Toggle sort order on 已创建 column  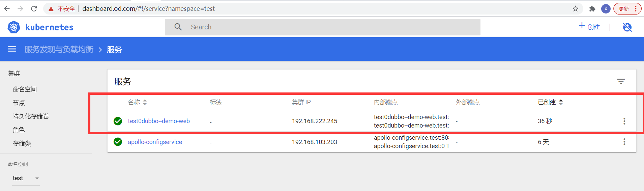[561, 102]
